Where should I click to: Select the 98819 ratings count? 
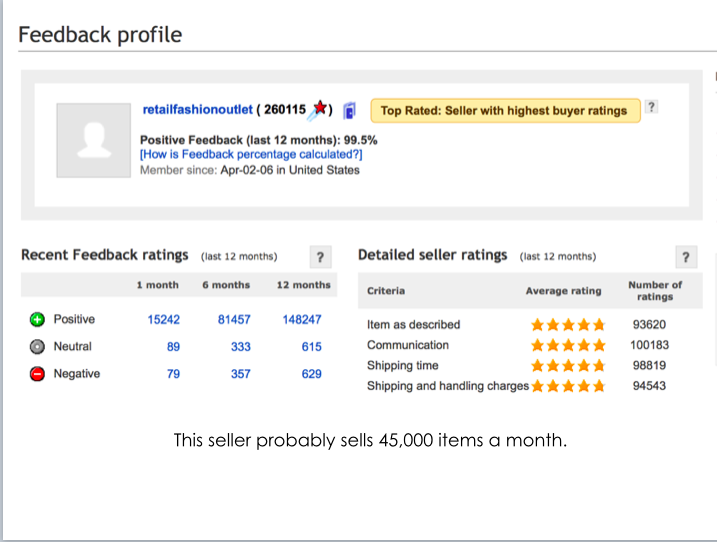(649, 365)
